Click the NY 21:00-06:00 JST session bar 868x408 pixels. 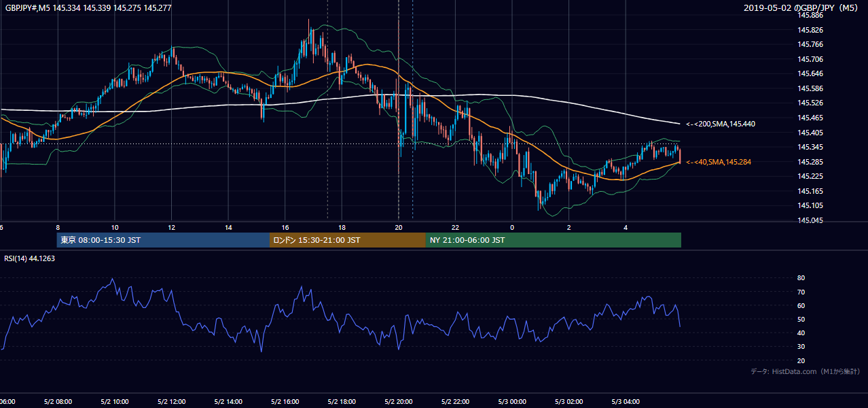pos(554,240)
